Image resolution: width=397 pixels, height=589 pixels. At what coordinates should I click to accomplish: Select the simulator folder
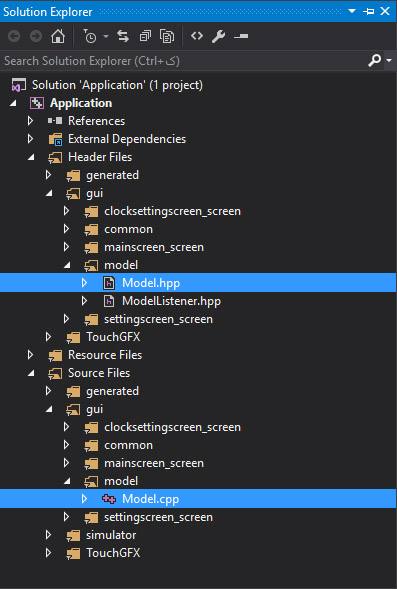(x=111, y=535)
